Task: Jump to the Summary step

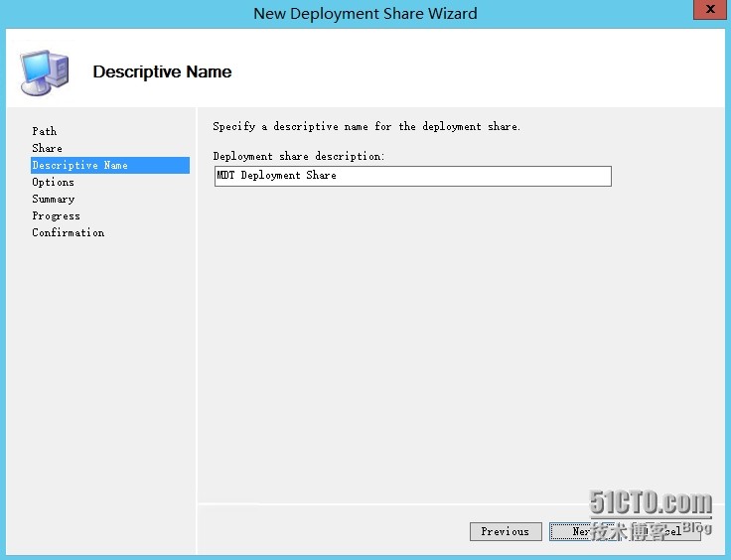Action: pos(54,199)
